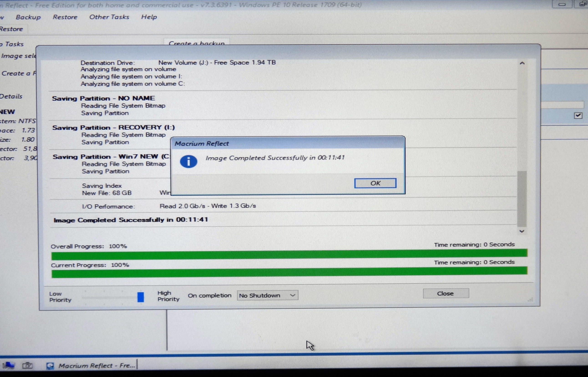Viewport: 588px width, 377px height.
Task: Click 'Saving Partition - RECOVERY (I:)' heading
Action: [x=114, y=127]
